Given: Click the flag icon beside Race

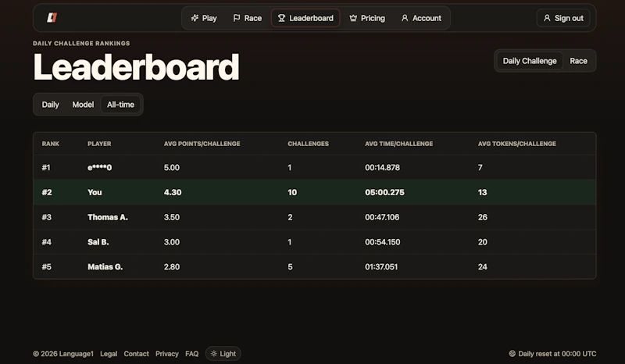Looking at the screenshot, I should [237, 18].
